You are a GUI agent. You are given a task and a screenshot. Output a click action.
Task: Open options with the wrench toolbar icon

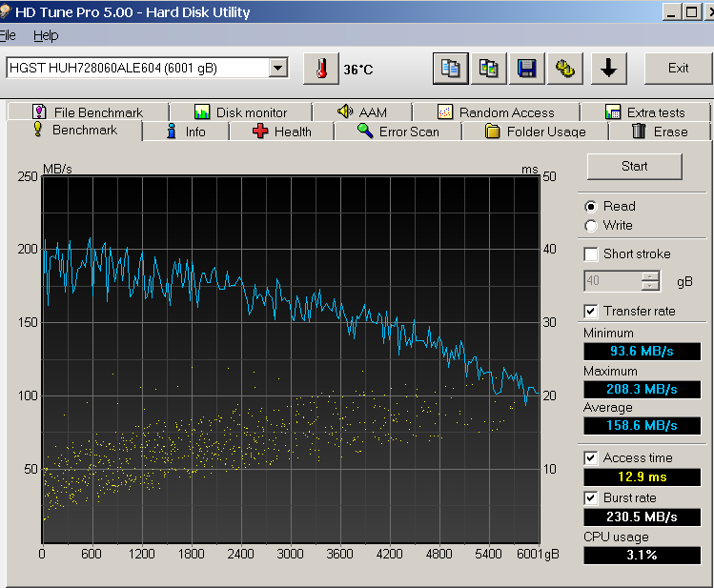[x=566, y=69]
